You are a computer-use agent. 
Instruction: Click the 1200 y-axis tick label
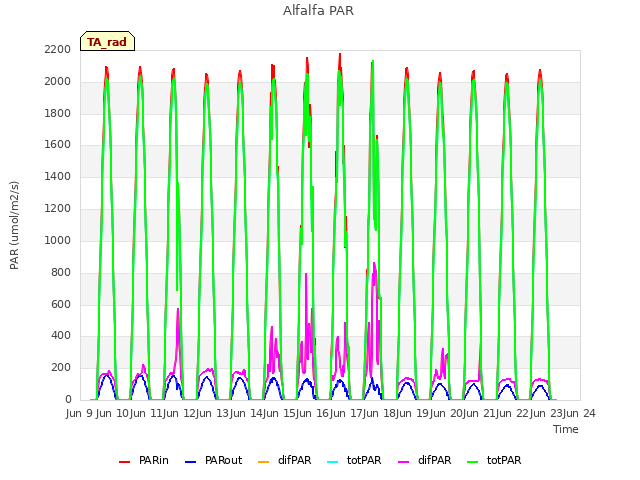point(58,209)
